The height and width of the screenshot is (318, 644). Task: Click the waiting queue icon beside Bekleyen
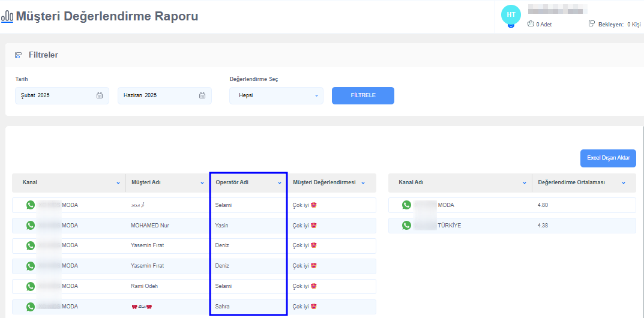point(592,23)
